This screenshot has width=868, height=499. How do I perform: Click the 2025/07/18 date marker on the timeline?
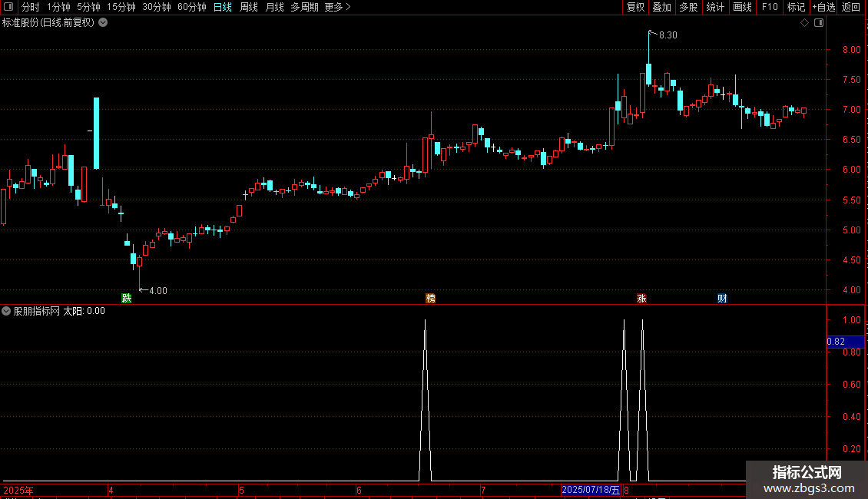591,490
